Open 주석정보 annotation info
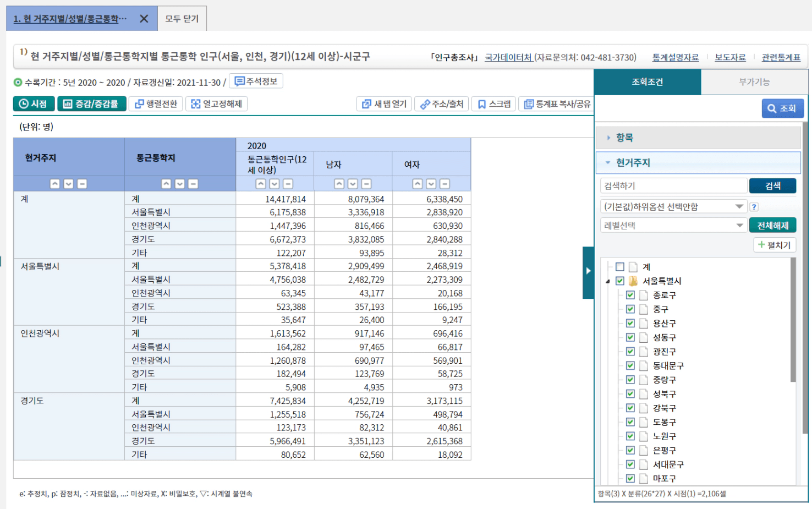812x509 pixels. (x=256, y=81)
